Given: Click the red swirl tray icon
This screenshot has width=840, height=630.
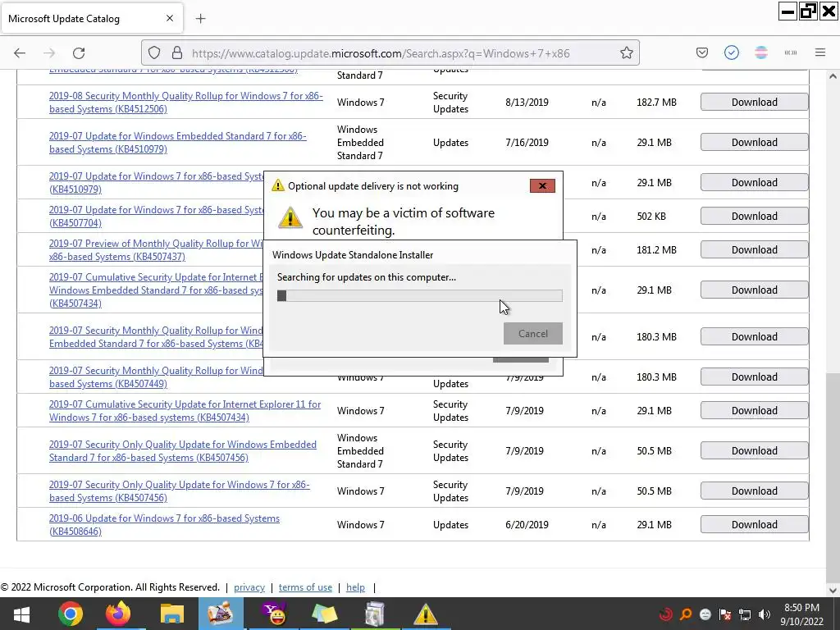Looking at the screenshot, I should pyautogui.click(x=666, y=614).
